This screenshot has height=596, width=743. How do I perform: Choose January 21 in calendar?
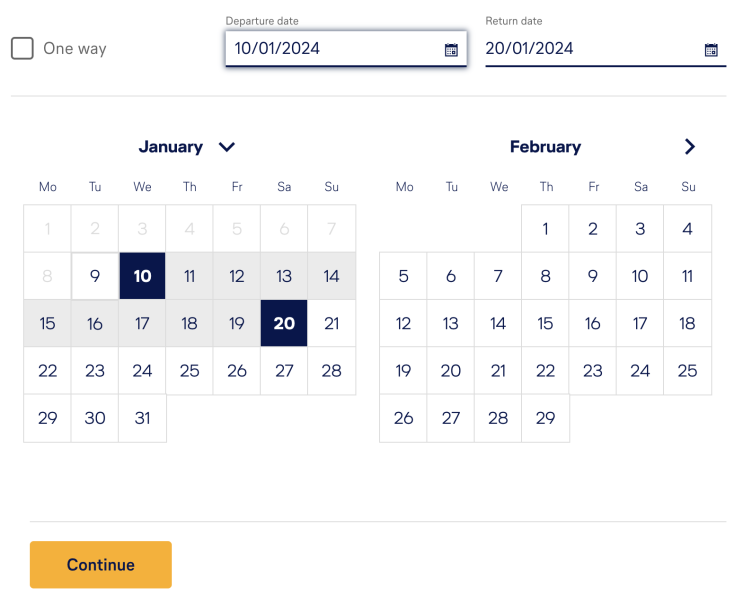332,323
